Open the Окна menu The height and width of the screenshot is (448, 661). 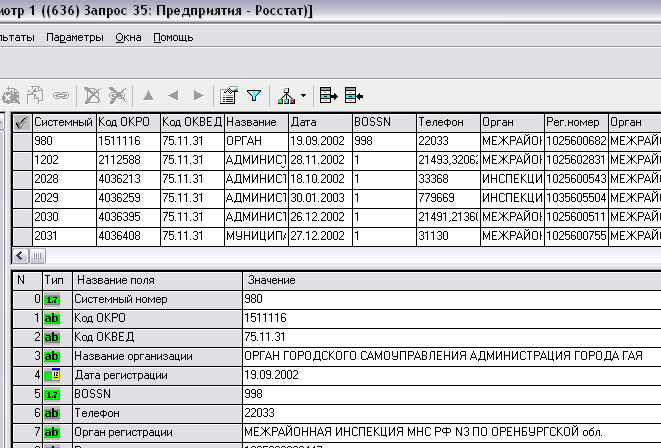tap(128, 38)
